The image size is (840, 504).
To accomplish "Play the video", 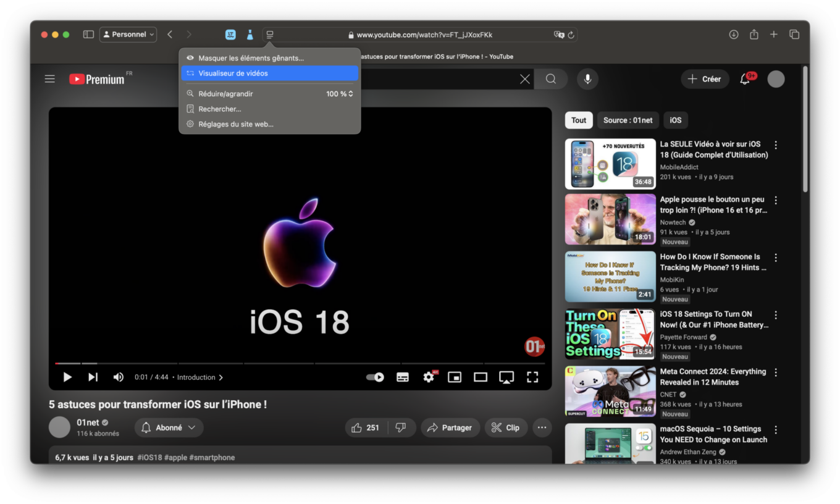I will point(67,377).
